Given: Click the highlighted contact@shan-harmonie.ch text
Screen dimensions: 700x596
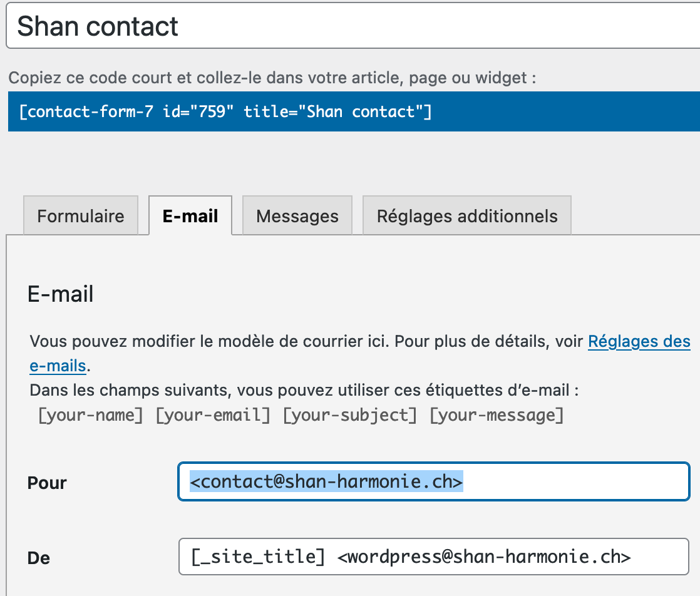Looking at the screenshot, I should click(326, 482).
